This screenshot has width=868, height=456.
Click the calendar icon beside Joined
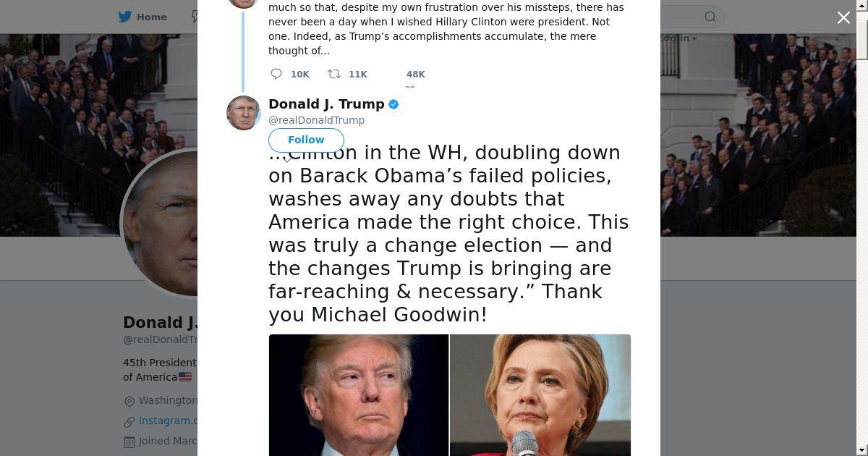tap(129, 442)
